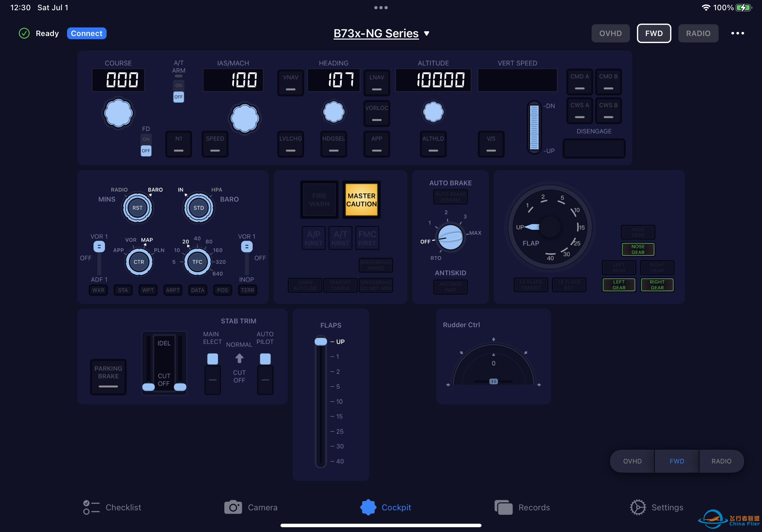
Task: Click the RIGHT GEAR green indicator
Action: point(657,284)
